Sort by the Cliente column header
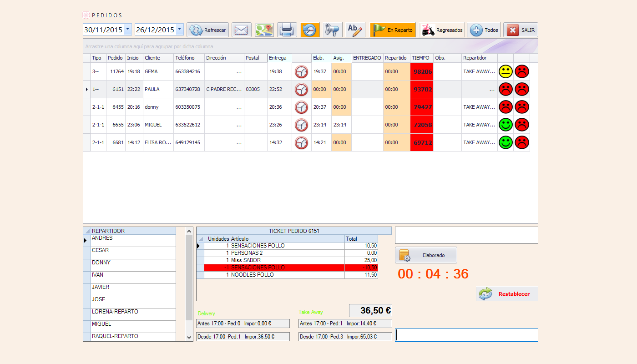 pos(158,58)
